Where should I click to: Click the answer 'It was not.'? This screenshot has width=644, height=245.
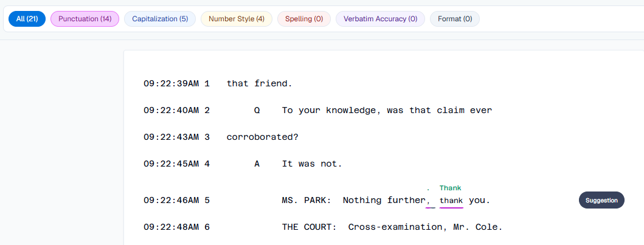click(312, 164)
